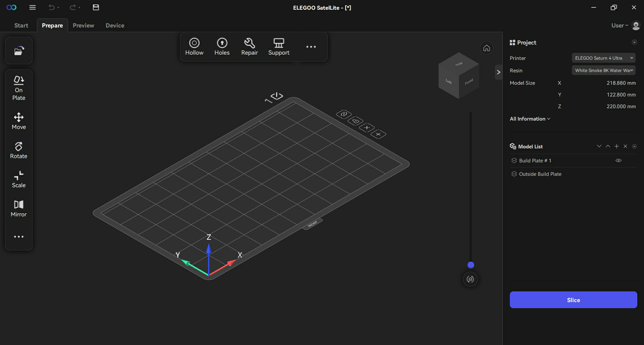This screenshot has height=345, width=644.
Task: Click the first plate action icon beside the build plate
Action: point(344,114)
